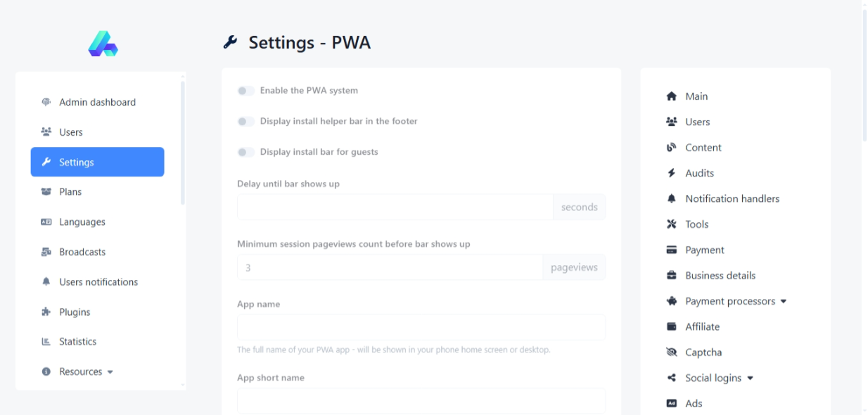Click the app logo at top left
The width and height of the screenshot is (868, 415).
click(103, 44)
